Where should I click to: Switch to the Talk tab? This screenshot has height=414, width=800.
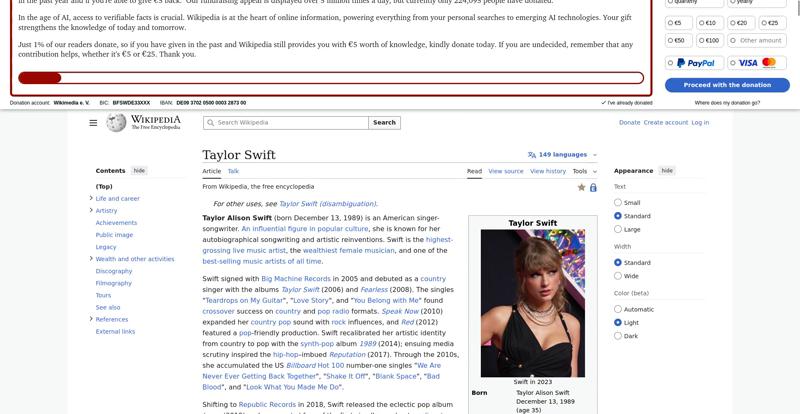pos(233,171)
